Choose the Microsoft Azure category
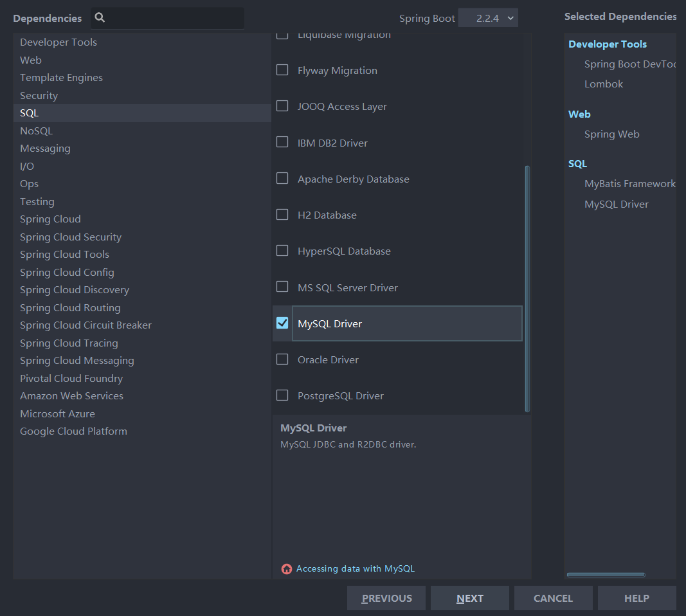The height and width of the screenshot is (616, 686). point(142,414)
